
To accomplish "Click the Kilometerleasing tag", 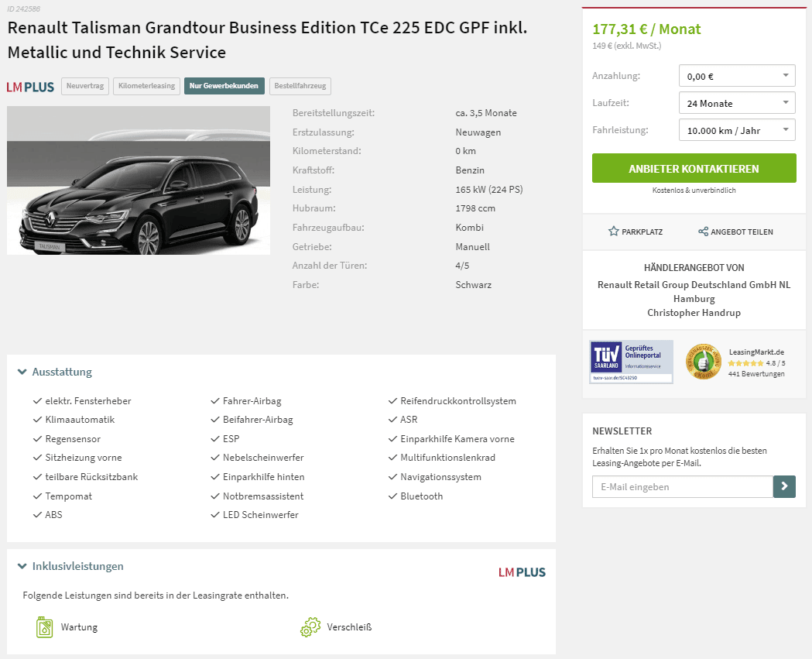I will coord(146,86).
